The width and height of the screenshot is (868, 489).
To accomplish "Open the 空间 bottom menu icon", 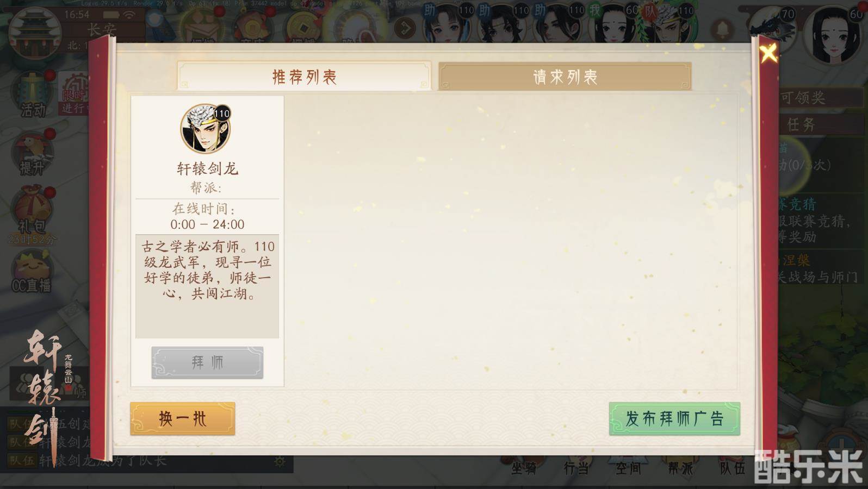I will coord(628,468).
